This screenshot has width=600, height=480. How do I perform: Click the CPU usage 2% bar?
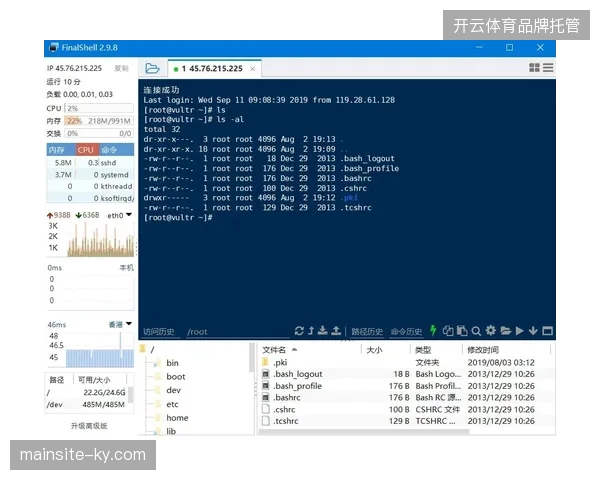click(x=99, y=108)
